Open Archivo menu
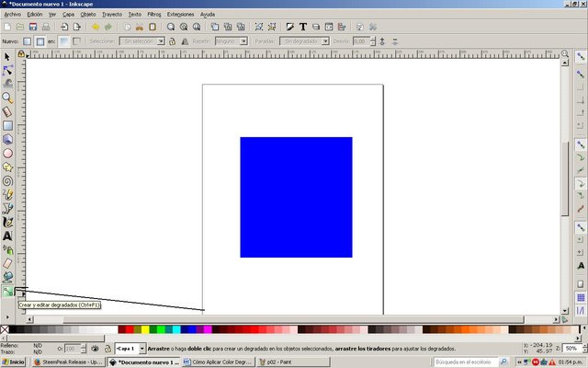The image size is (588, 368). [x=12, y=15]
